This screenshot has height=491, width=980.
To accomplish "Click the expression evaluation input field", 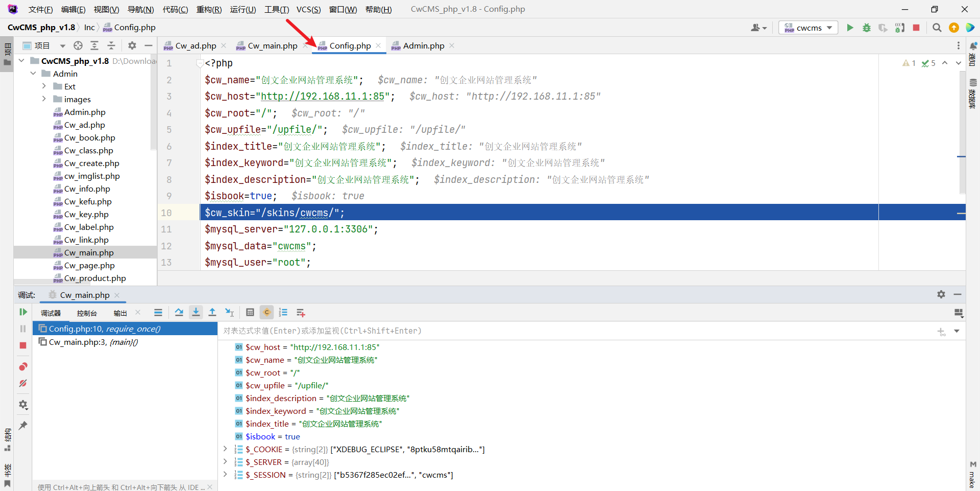I will coord(577,331).
